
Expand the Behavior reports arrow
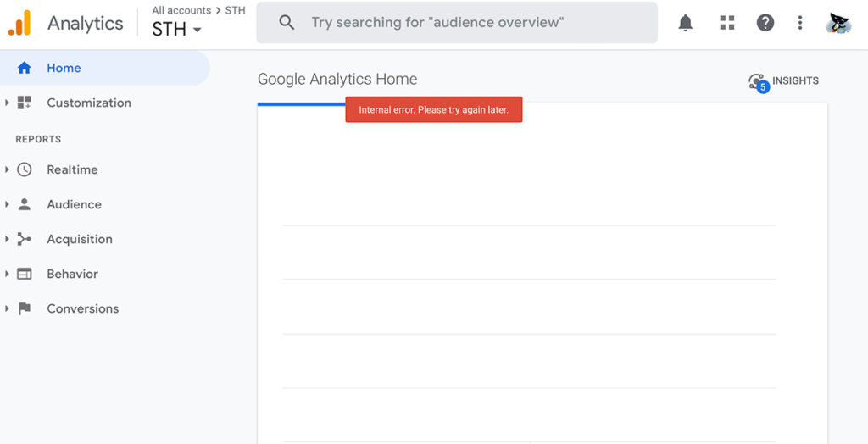(x=7, y=274)
